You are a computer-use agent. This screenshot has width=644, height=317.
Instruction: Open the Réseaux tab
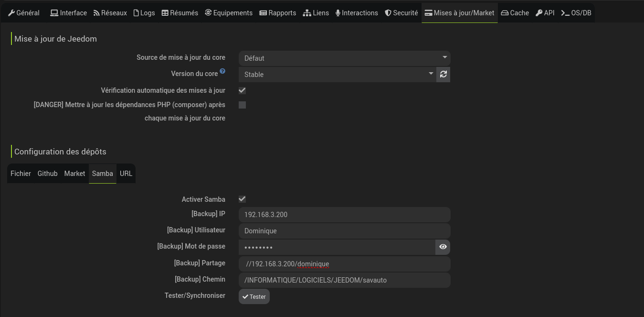click(x=110, y=13)
